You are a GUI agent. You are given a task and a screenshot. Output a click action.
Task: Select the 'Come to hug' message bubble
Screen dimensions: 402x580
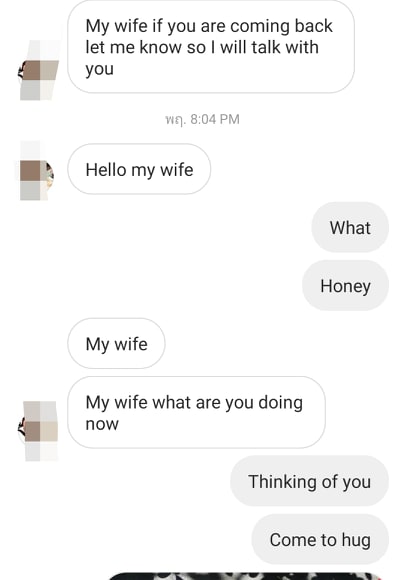(320, 539)
